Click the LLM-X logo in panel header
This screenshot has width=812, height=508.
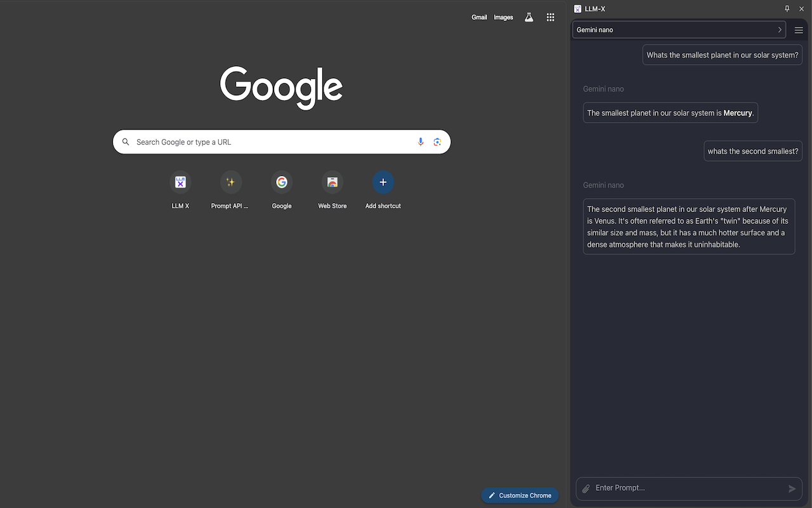[577, 9]
